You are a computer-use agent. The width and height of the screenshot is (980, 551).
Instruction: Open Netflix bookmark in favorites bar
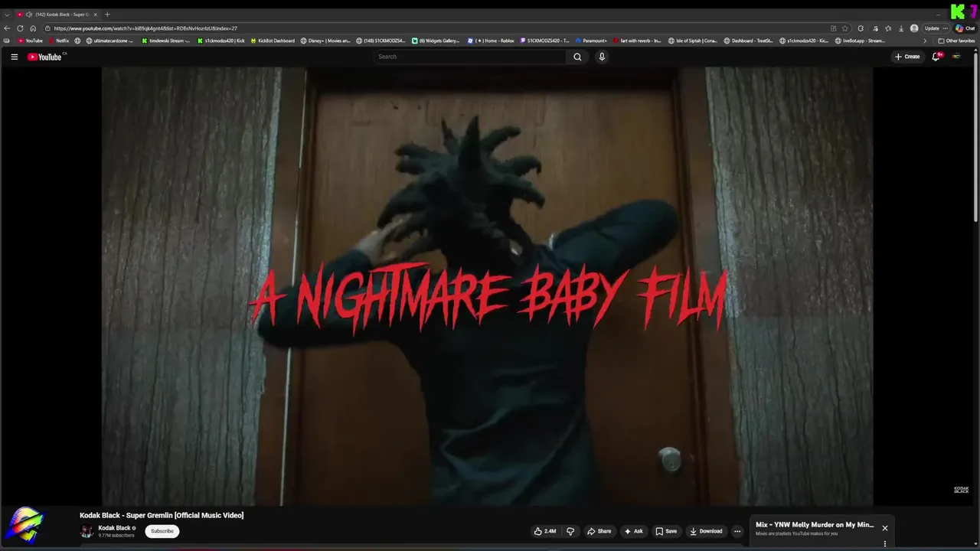(58, 41)
